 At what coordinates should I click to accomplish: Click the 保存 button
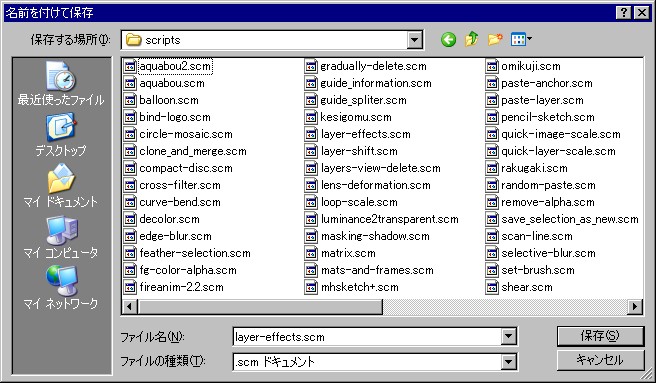[x=600, y=336]
